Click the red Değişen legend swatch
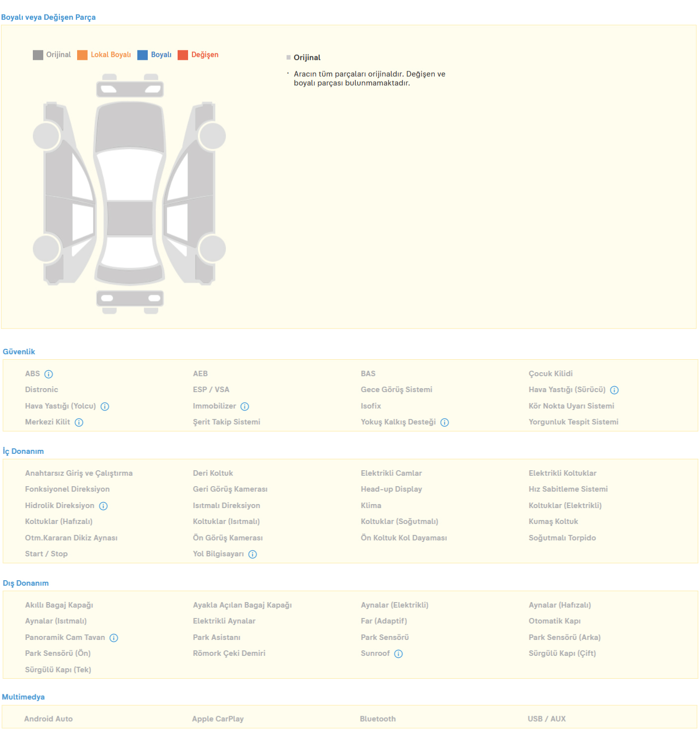 pos(183,55)
